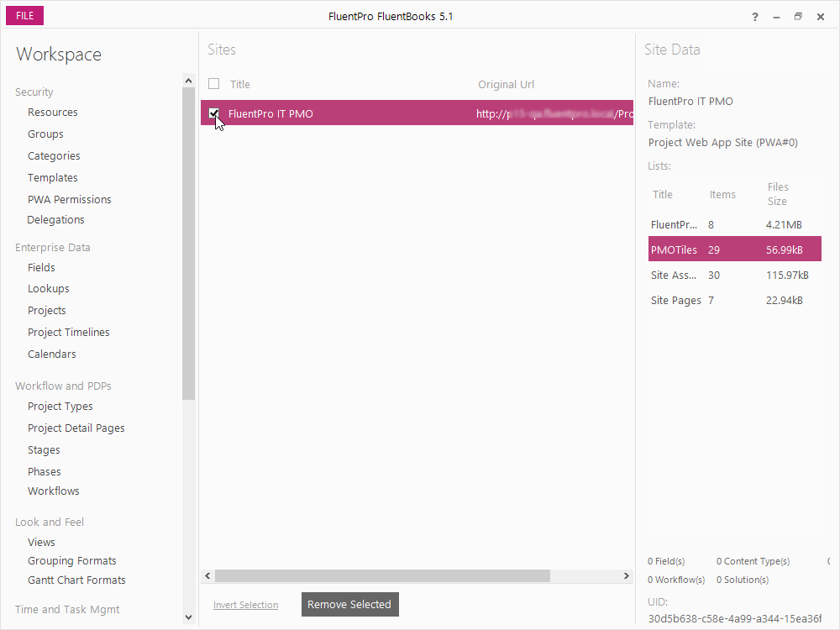Select the FluentPr... list row
The width and height of the screenshot is (840, 630).
(x=734, y=224)
